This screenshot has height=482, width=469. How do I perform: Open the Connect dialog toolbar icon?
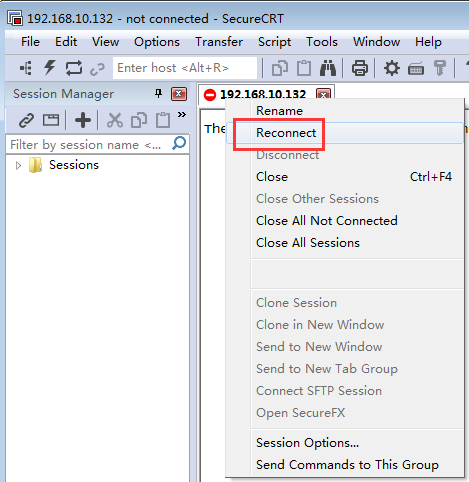coord(26,68)
